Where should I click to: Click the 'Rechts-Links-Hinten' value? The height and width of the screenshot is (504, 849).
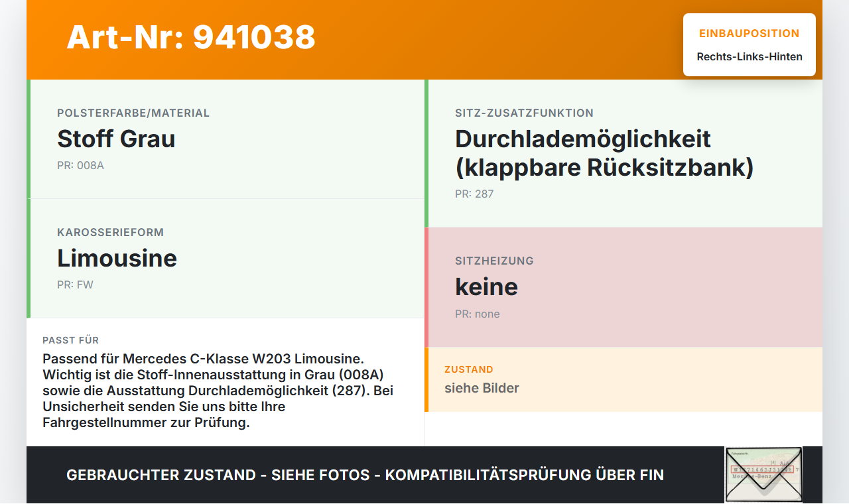point(750,56)
